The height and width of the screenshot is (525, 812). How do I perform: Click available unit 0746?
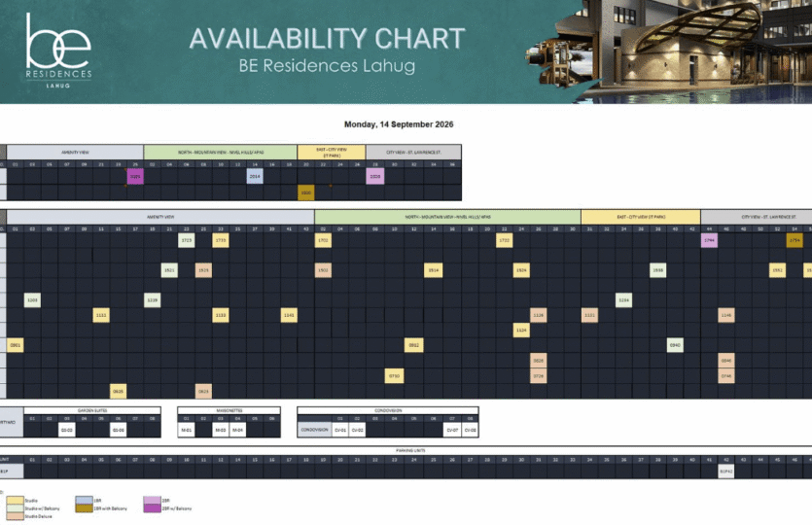726,376
